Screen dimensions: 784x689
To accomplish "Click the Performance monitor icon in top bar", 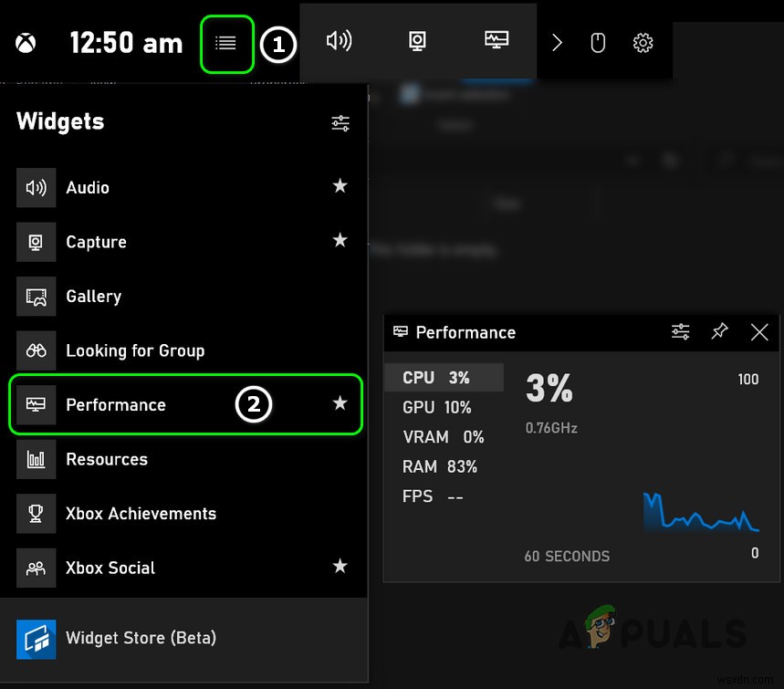I will pyautogui.click(x=497, y=41).
